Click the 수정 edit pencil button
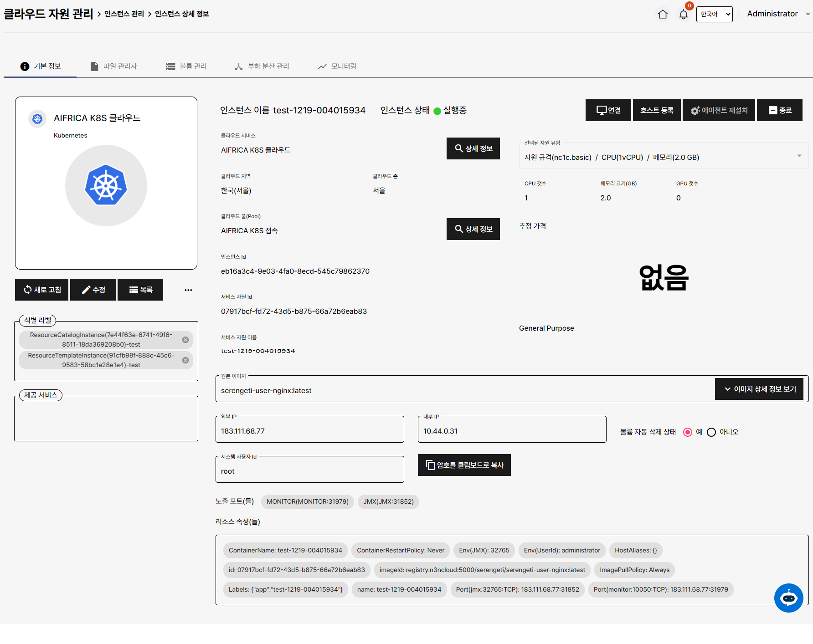 point(93,290)
